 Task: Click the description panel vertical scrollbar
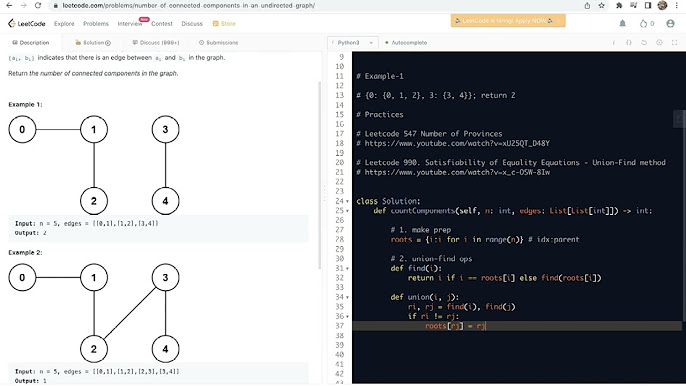(319, 175)
